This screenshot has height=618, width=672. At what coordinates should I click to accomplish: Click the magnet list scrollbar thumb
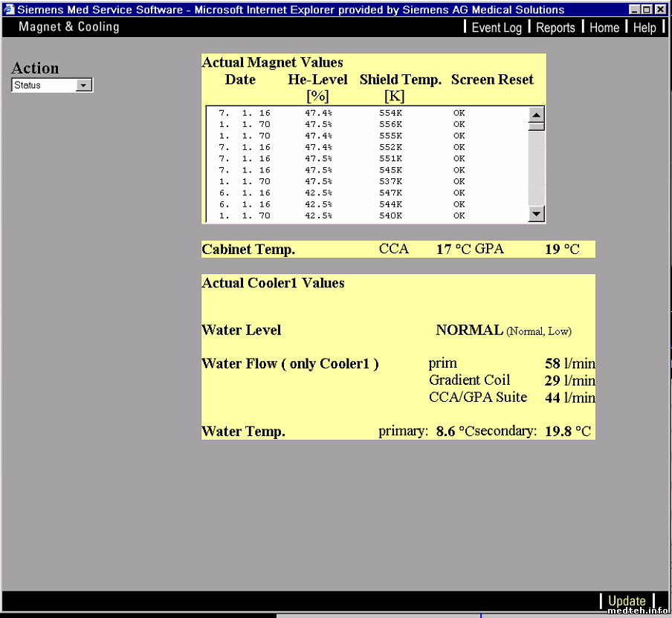pos(536,126)
